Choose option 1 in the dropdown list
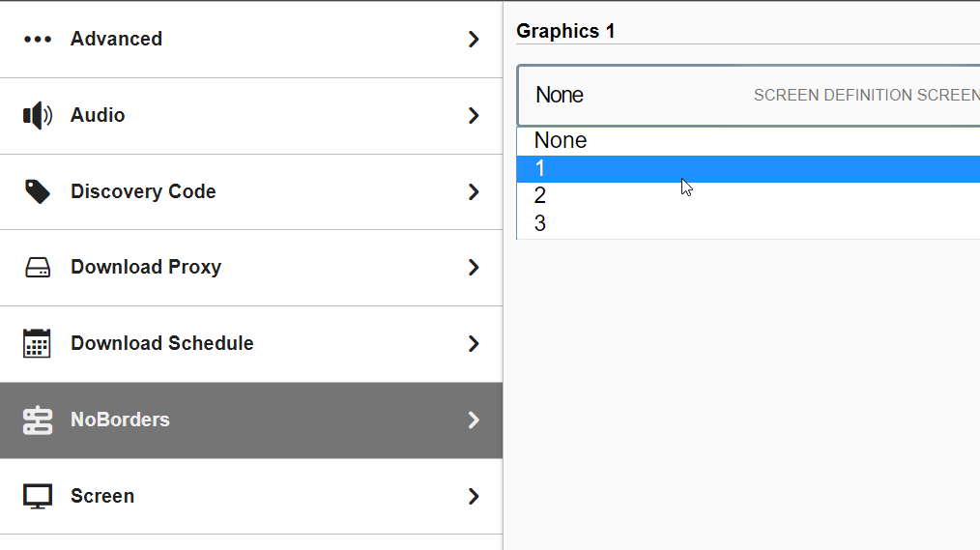The image size is (980, 550). point(540,169)
